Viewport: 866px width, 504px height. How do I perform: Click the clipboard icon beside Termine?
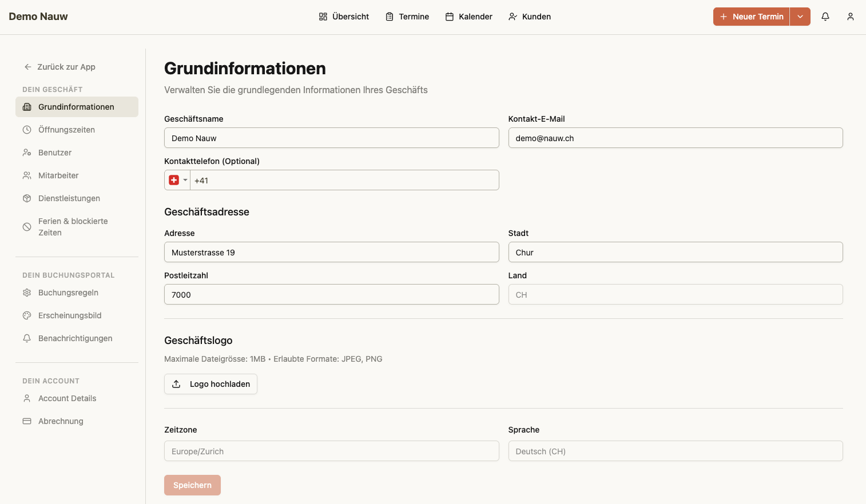pos(390,17)
